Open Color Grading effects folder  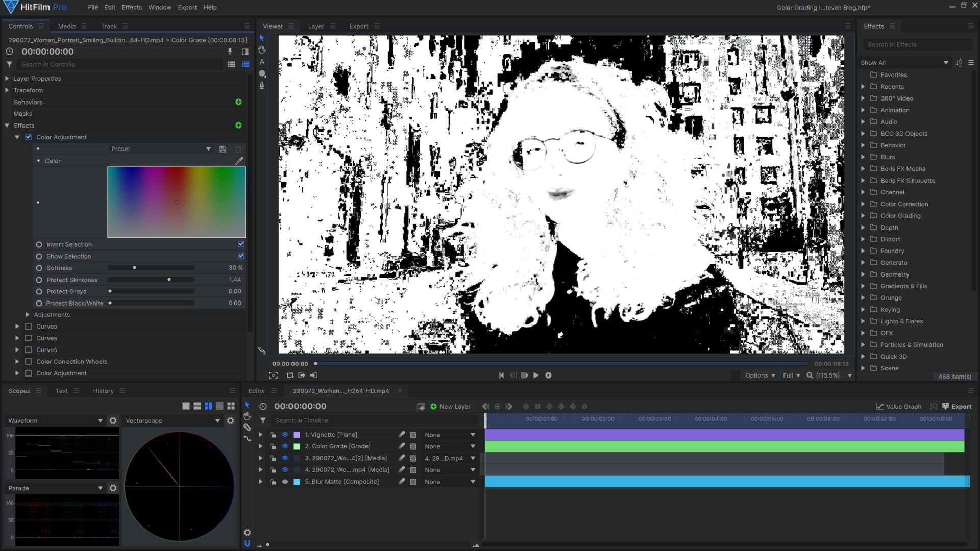click(900, 216)
